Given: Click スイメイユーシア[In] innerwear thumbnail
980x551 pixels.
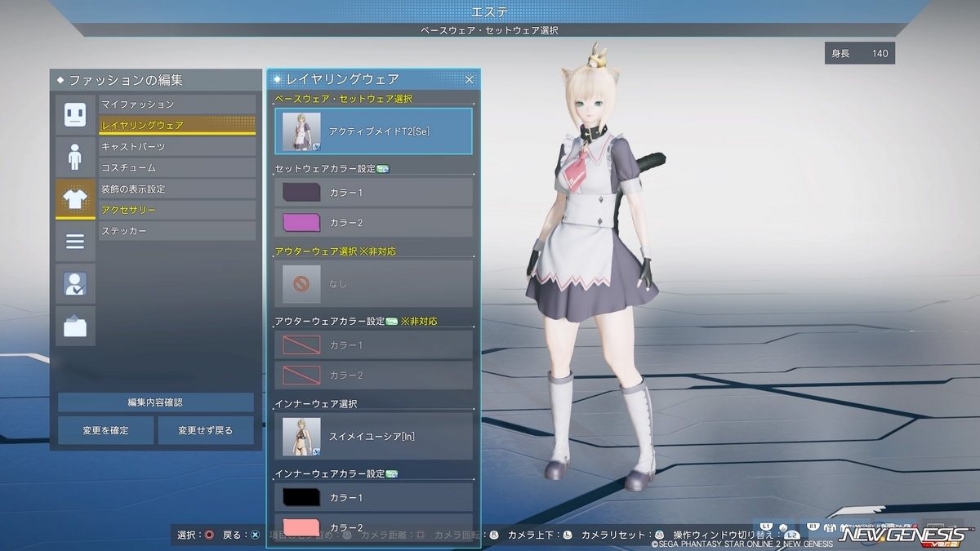Looking at the screenshot, I should coord(301,437).
